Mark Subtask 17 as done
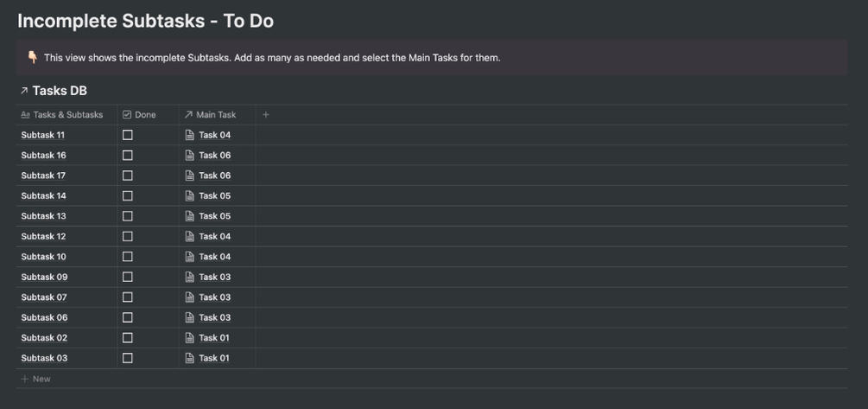The height and width of the screenshot is (409, 868). [128, 176]
